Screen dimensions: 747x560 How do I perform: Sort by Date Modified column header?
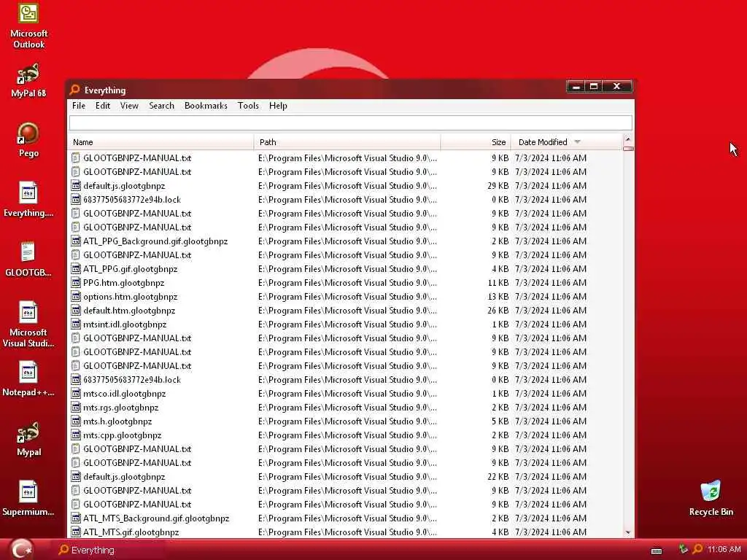[566, 142]
